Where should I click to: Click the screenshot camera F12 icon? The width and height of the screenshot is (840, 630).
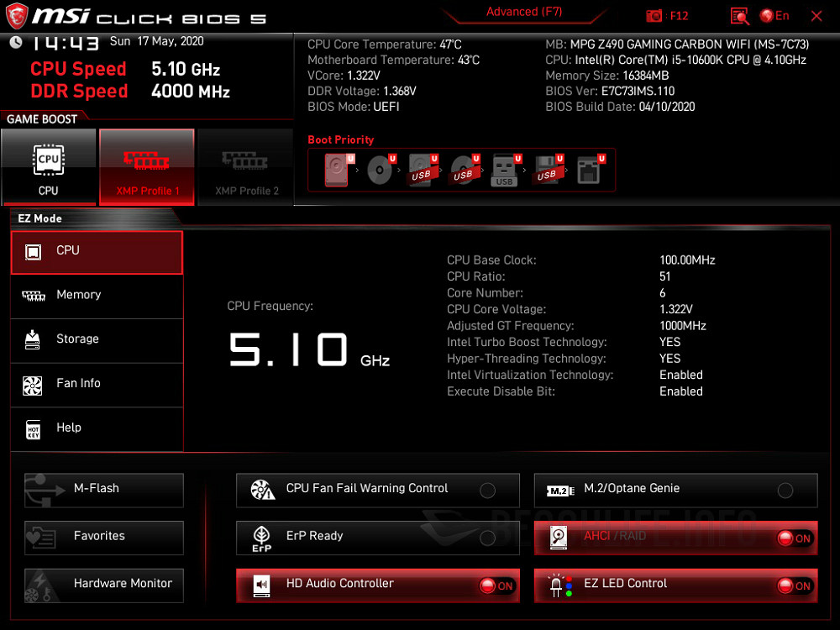point(654,15)
